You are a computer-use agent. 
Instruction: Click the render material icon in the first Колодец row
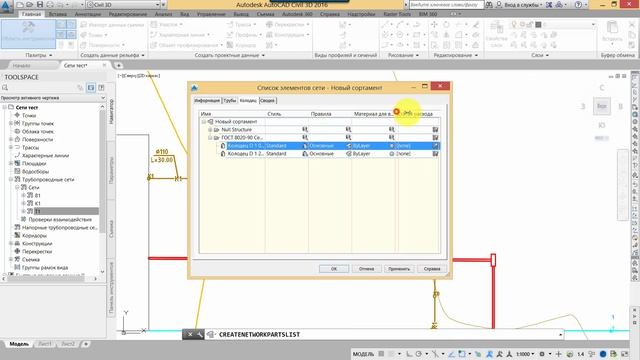tap(392, 146)
